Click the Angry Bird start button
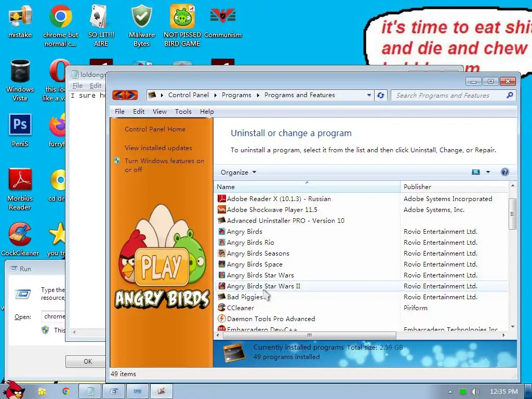Image resolution: width=532 pixels, height=399 pixels. point(13,390)
